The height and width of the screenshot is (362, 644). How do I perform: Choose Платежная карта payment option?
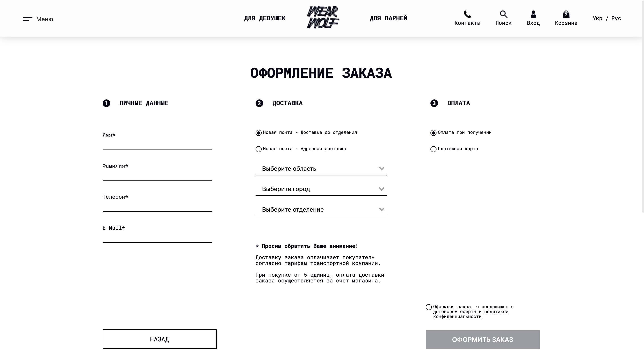pos(433,149)
